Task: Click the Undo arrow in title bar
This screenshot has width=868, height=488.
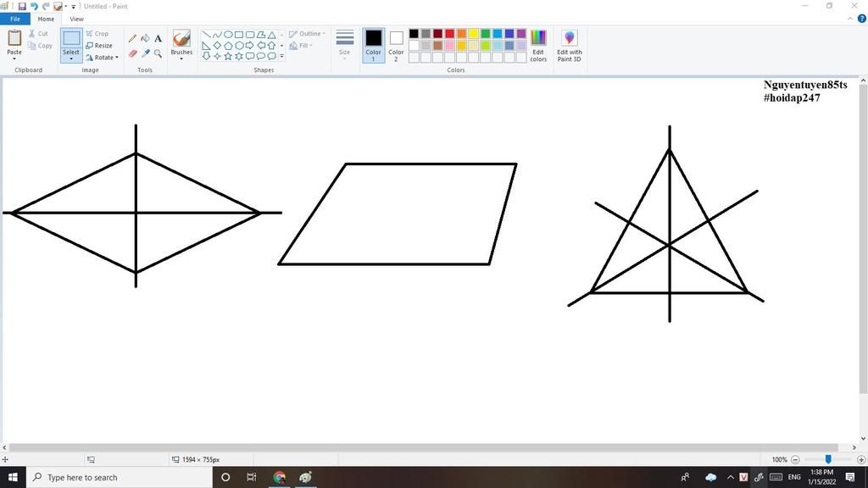Action: (34, 6)
